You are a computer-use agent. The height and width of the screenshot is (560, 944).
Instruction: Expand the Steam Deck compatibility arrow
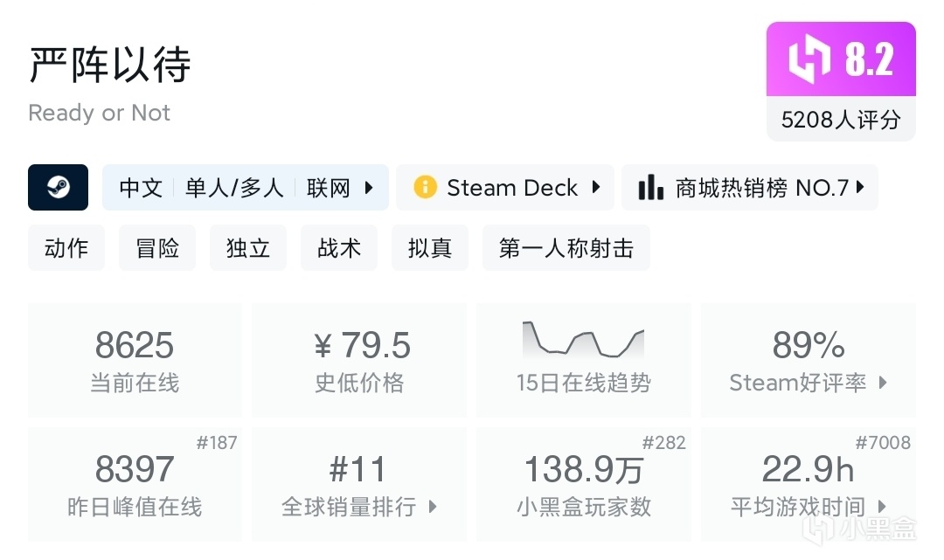pos(596,187)
